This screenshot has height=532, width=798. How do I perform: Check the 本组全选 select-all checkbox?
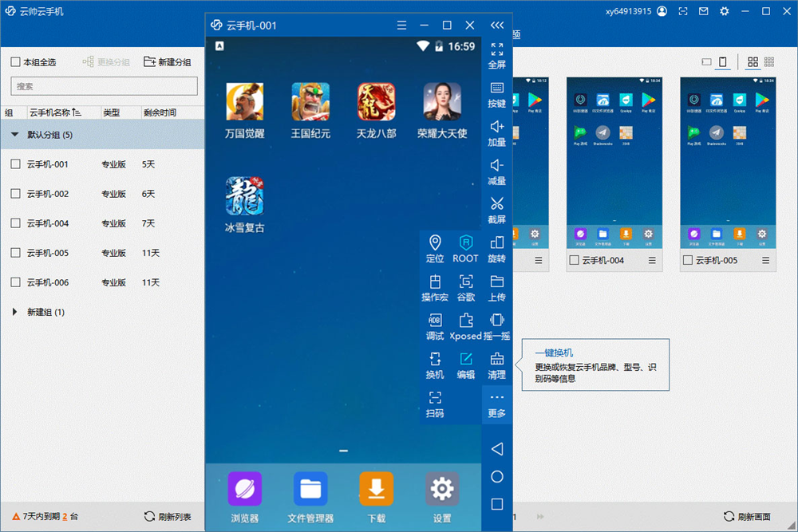[x=16, y=62]
